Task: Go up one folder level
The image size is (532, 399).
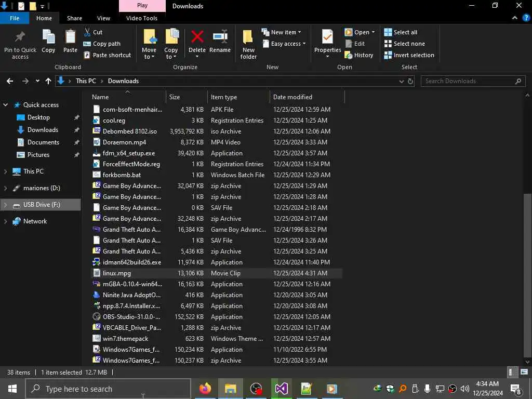Action: (48, 81)
